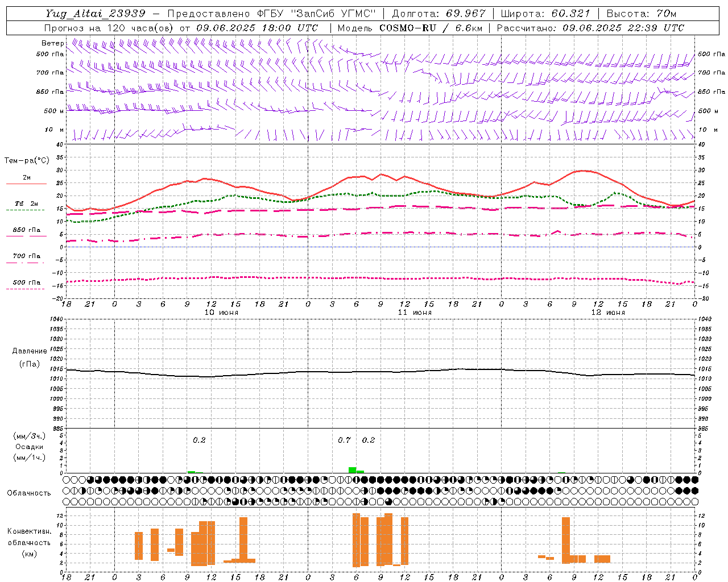
Task: Click the 700 гПа temperature legend entry
Action: coord(26,256)
